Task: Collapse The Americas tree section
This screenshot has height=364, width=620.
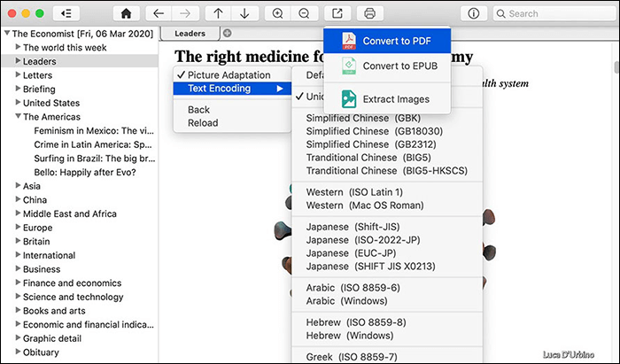Action: [18, 117]
